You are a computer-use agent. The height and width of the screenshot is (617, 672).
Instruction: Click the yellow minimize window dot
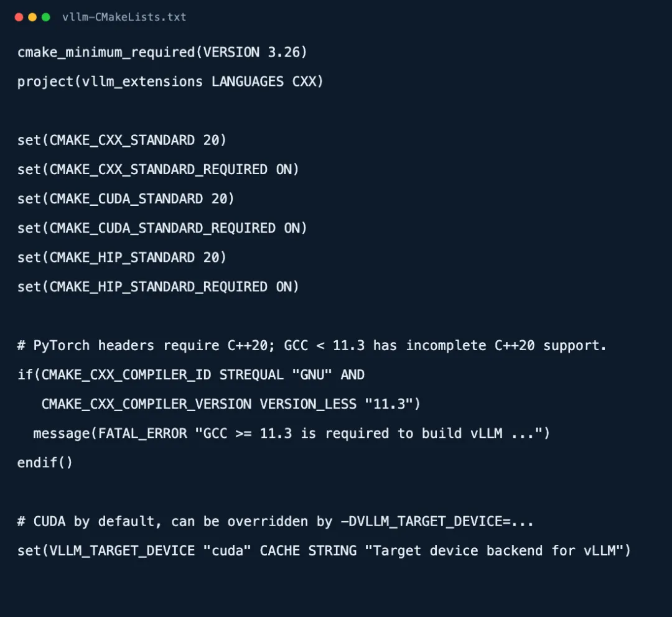click(32, 17)
